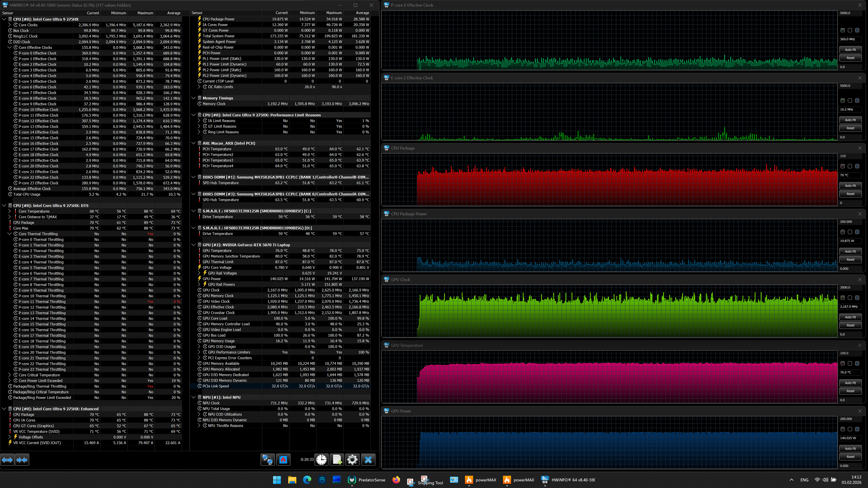The height and width of the screenshot is (488, 868).
Task: Select the PCIe Link Speed sensor row
Action: tap(216, 386)
